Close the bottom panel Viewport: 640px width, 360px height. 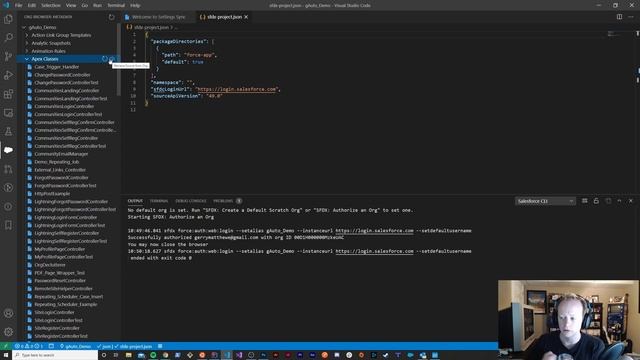pos(631,201)
